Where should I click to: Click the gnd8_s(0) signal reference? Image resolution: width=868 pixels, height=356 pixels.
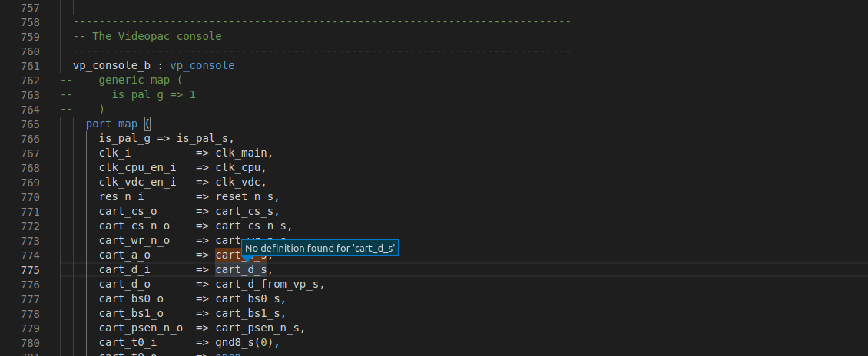[x=245, y=343]
